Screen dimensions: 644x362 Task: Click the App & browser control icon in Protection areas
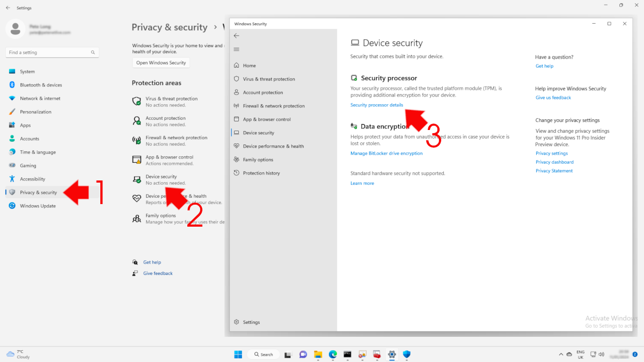pyautogui.click(x=137, y=160)
